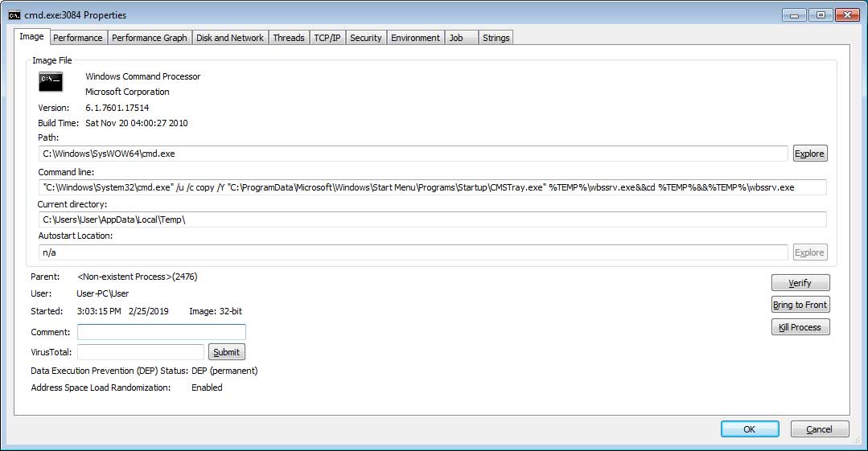Open the Threads tab
The height and width of the screenshot is (451, 868).
(289, 38)
